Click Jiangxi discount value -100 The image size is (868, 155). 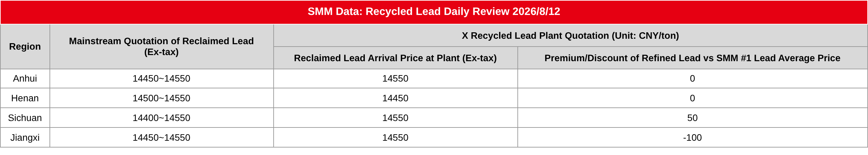pos(692,138)
